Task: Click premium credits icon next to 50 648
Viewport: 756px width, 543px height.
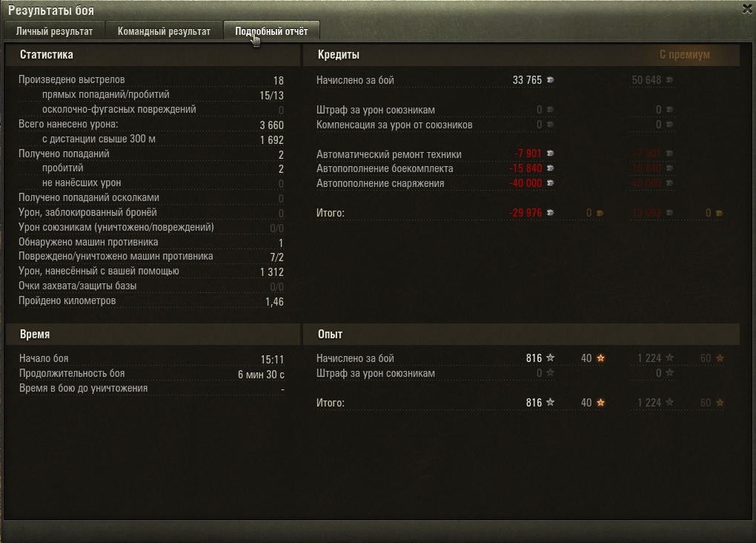Action: click(x=670, y=80)
